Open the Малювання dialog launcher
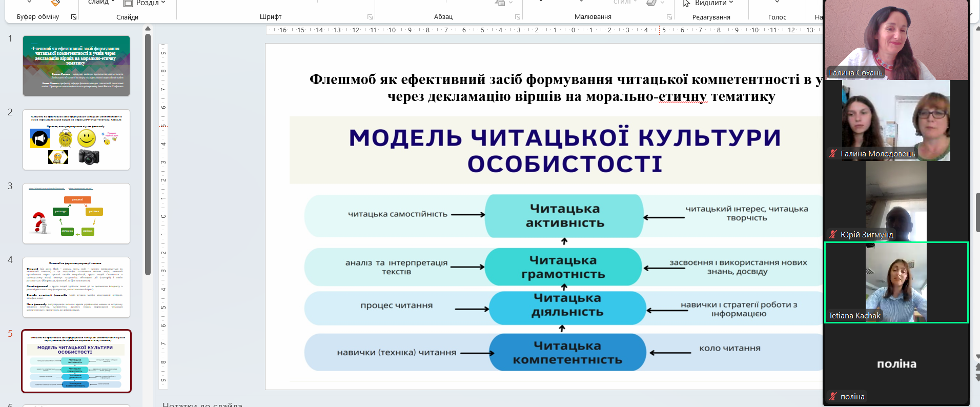The height and width of the screenshot is (407, 980). click(x=669, y=17)
